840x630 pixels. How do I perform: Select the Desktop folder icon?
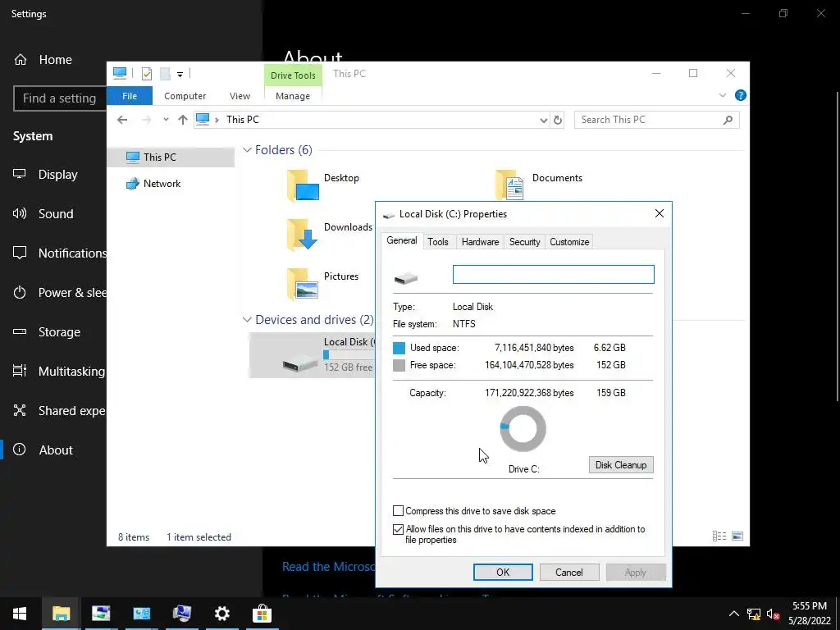[x=304, y=185]
